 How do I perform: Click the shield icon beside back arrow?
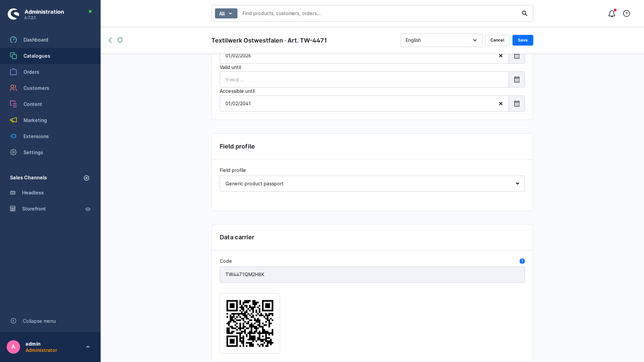click(120, 40)
